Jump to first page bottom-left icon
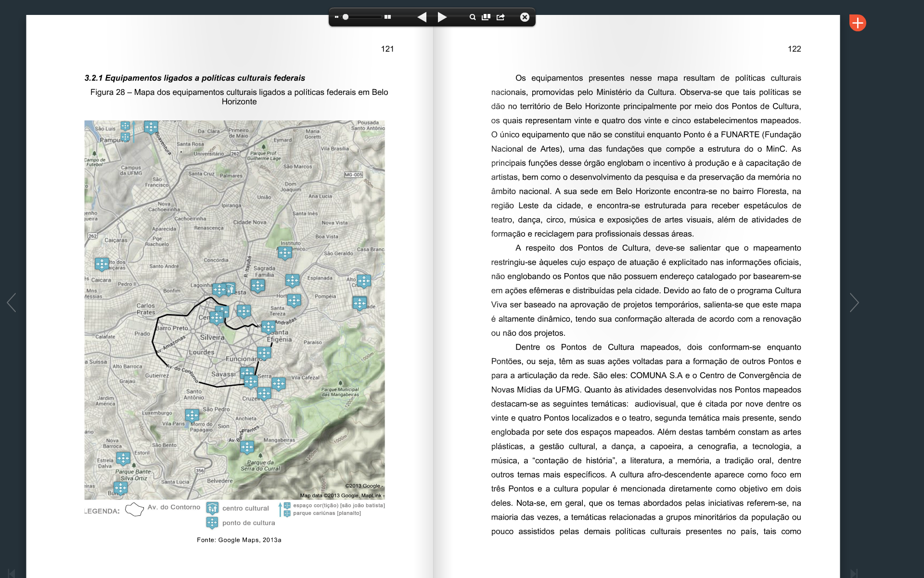Screen dimensions: 924x578 coord(12,573)
